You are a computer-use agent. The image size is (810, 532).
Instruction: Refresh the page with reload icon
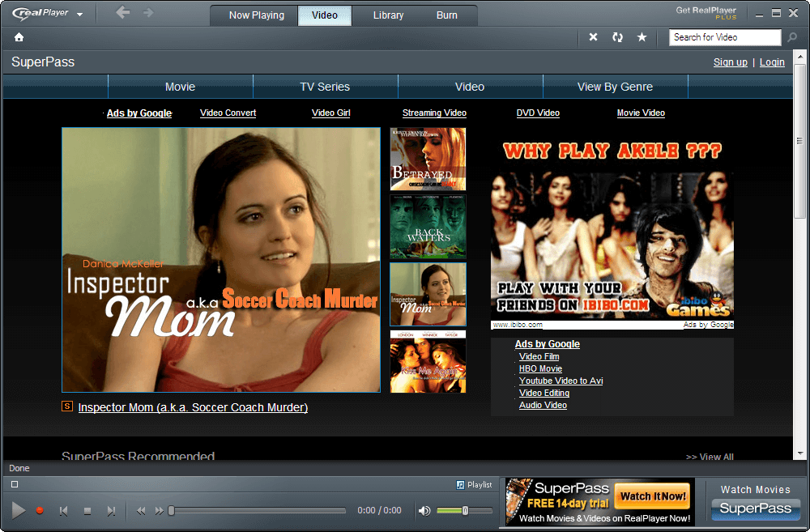(x=617, y=37)
